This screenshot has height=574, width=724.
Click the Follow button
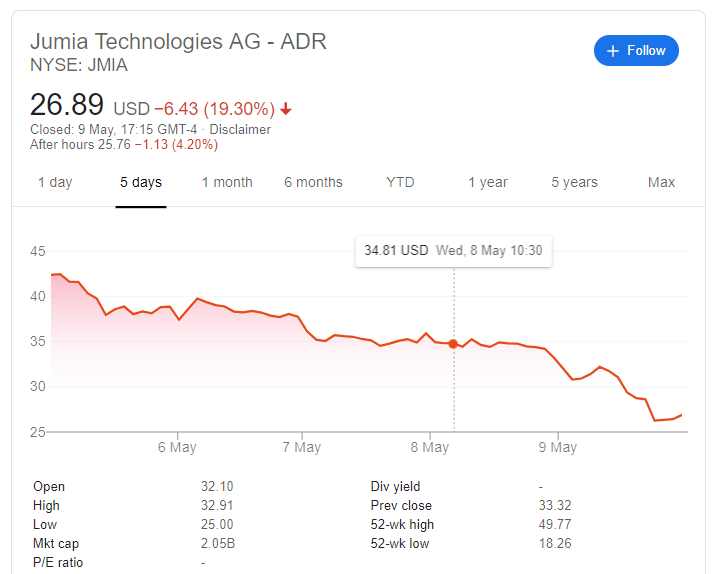636,51
